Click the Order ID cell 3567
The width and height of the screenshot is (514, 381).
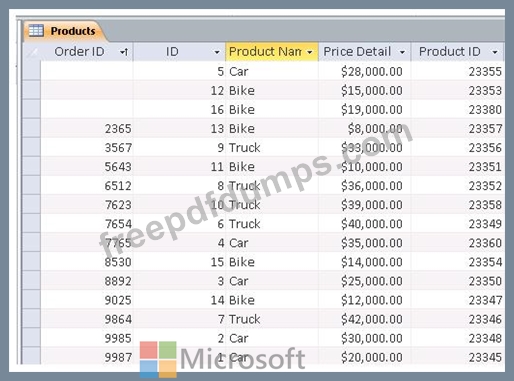(87, 147)
